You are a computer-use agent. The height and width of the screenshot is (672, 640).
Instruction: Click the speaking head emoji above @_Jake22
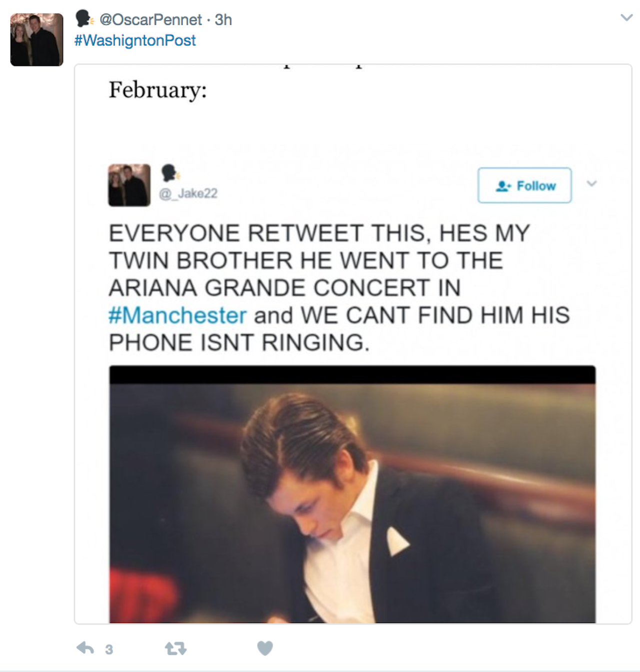pos(170,173)
